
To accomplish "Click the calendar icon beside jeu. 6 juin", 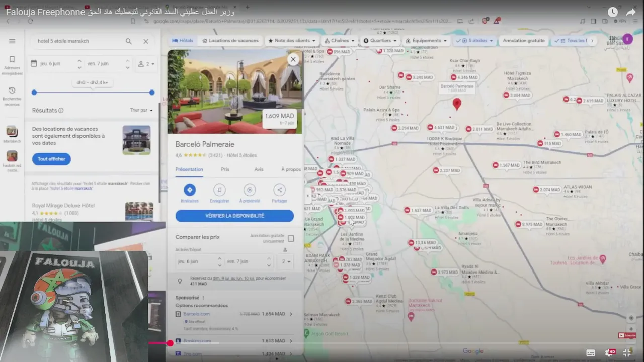I will point(34,64).
